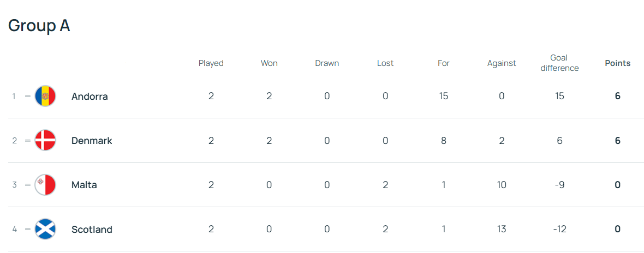Click Andorra's flag icon
Image resolution: width=644 pixels, height=253 pixels.
click(45, 96)
